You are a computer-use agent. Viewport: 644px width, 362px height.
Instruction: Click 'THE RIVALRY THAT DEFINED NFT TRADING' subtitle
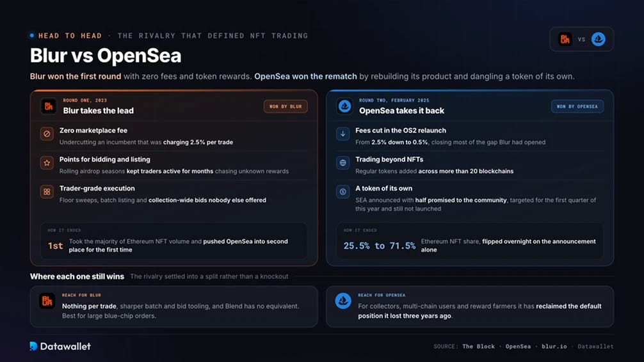[x=213, y=36]
